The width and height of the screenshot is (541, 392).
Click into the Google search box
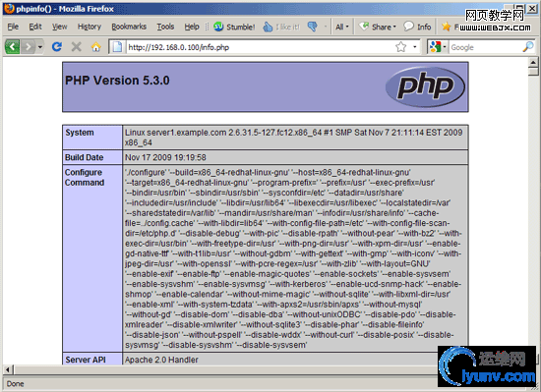(486, 47)
